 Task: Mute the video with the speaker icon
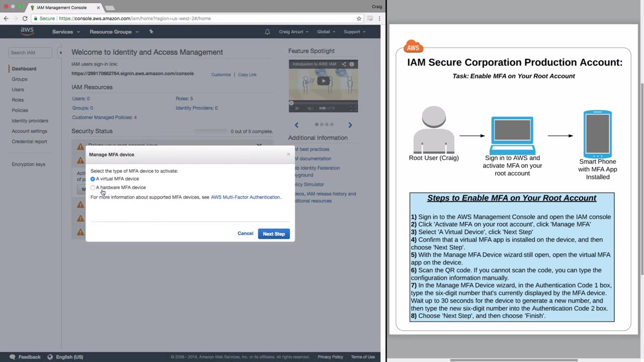click(x=310, y=108)
